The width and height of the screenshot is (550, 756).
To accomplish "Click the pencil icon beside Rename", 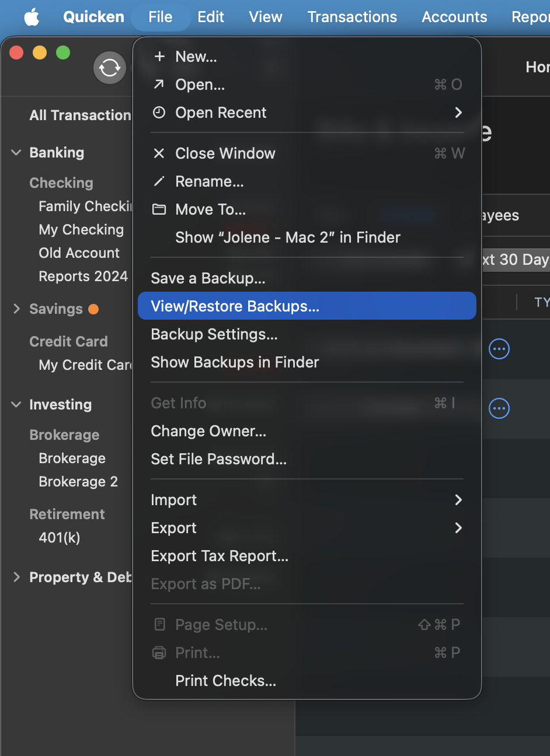I will pos(159,181).
